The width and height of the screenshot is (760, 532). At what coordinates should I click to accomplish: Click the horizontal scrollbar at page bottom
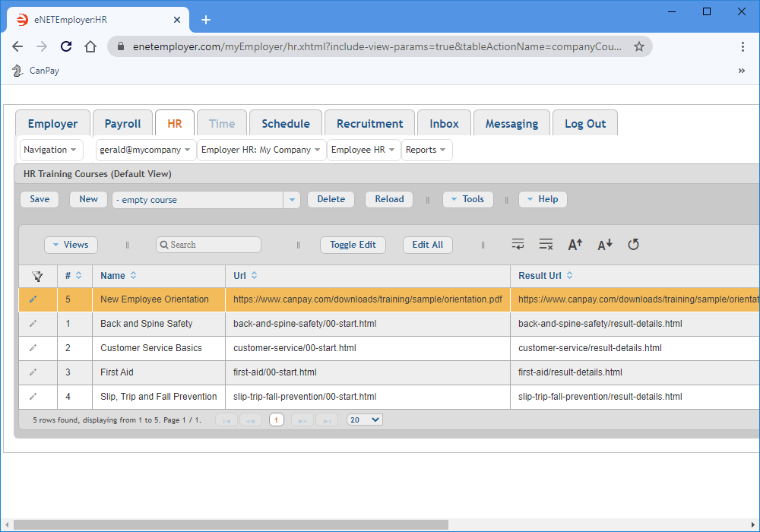pos(228,524)
